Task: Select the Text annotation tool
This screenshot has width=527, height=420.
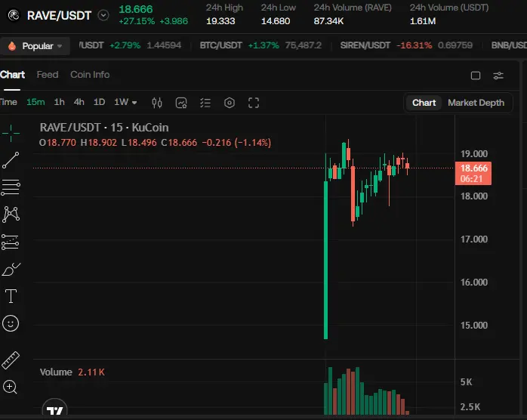Action: [11, 296]
